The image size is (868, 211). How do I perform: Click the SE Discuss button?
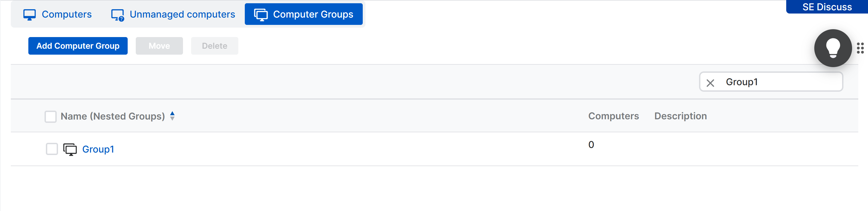[x=827, y=7]
